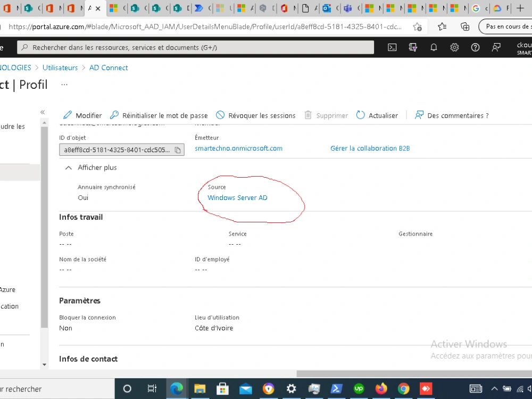Open Firefox from the taskbar
Viewport: 532px width, 399px height.
pos(381,389)
